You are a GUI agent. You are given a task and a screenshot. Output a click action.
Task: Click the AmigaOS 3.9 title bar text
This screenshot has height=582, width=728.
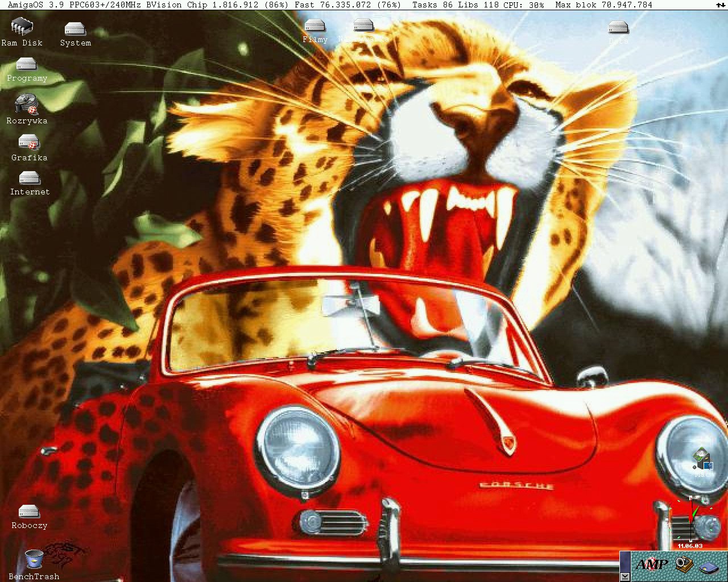point(36,5)
